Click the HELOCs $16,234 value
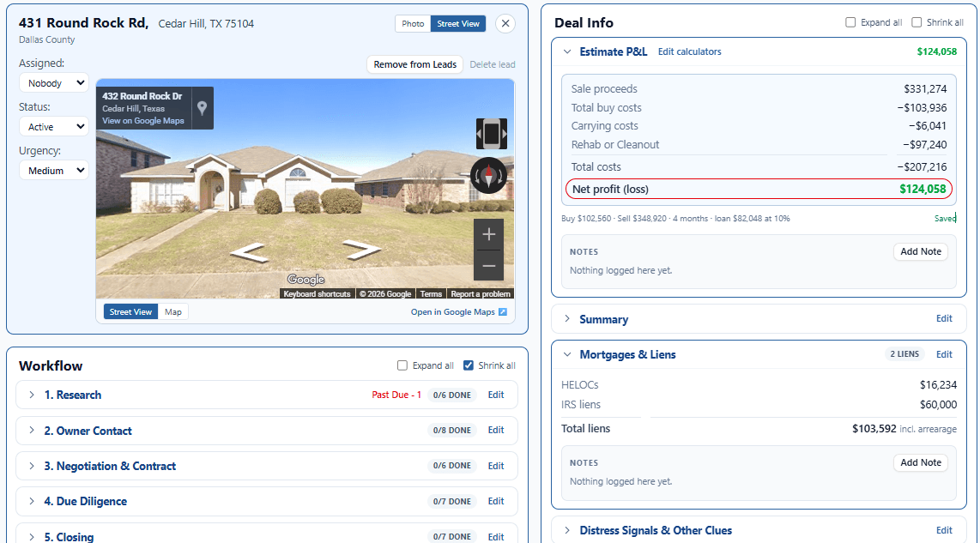The width and height of the screenshot is (980, 543). [938, 385]
